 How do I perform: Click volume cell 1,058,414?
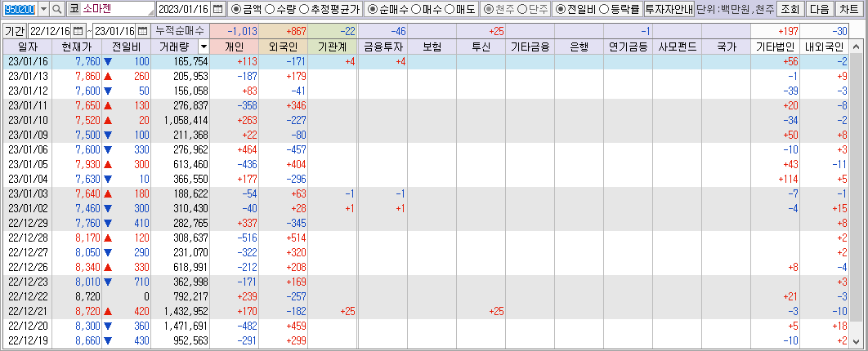pos(181,120)
